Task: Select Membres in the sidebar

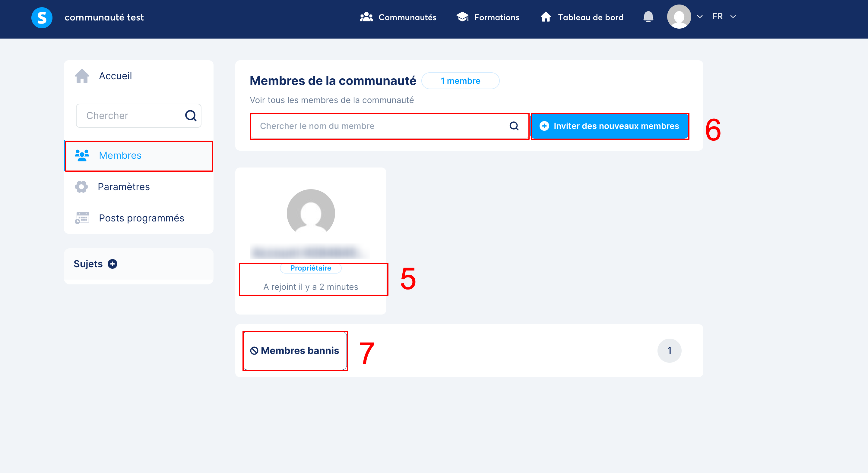Action: coord(120,155)
